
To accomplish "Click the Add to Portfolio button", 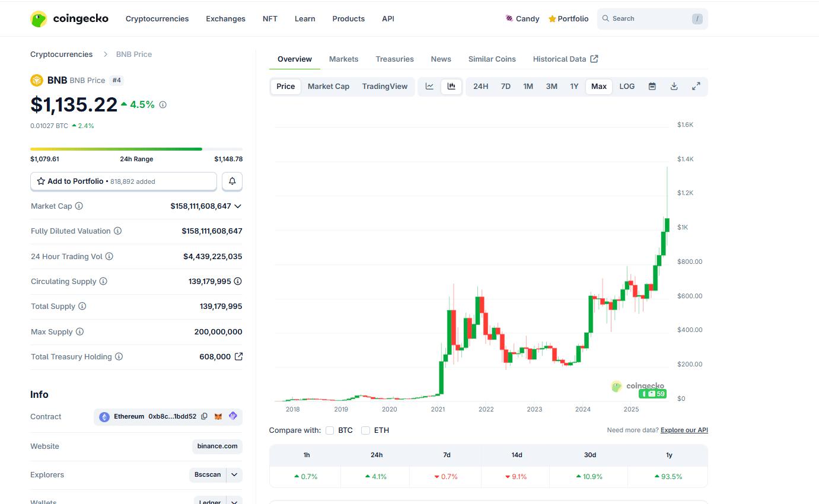I will pos(123,181).
